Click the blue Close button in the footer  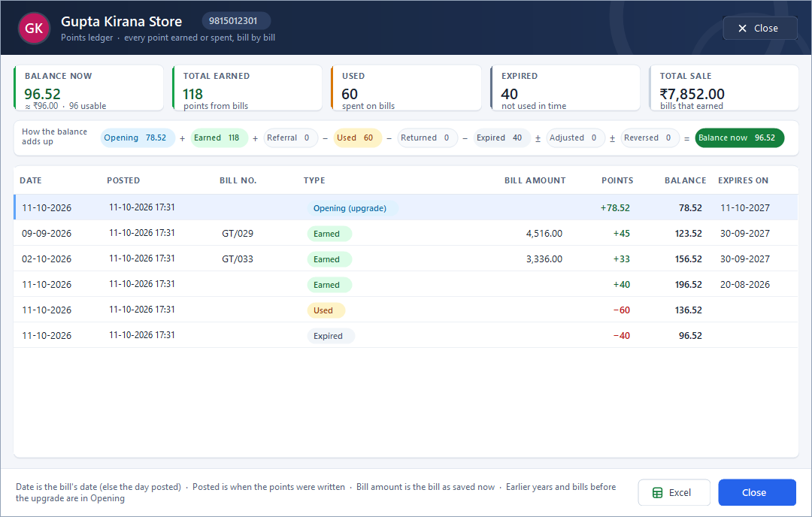coord(756,492)
